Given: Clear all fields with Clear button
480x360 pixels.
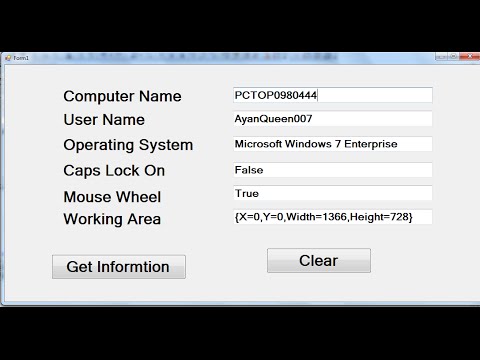Looking at the screenshot, I should (319, 260).
